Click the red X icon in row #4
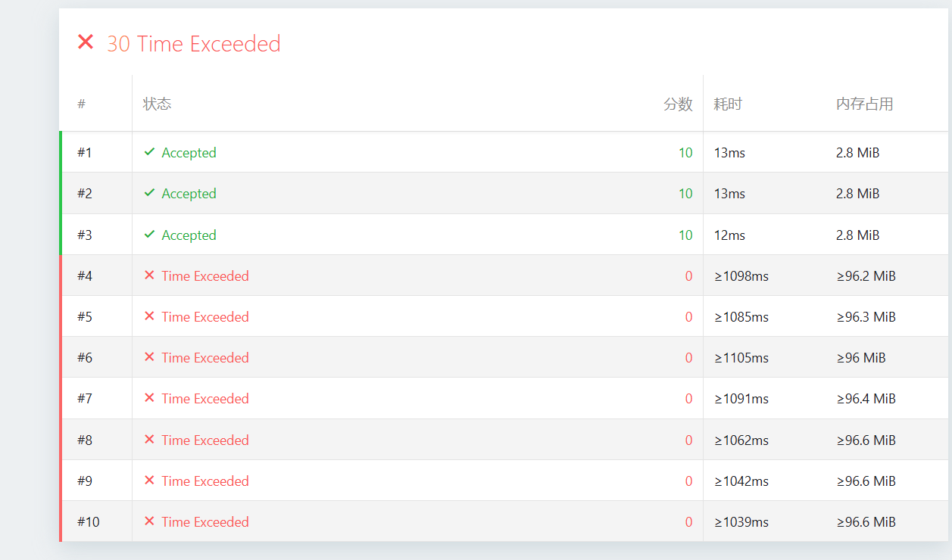This screenshot has height=560, width=952. [149, 275]
